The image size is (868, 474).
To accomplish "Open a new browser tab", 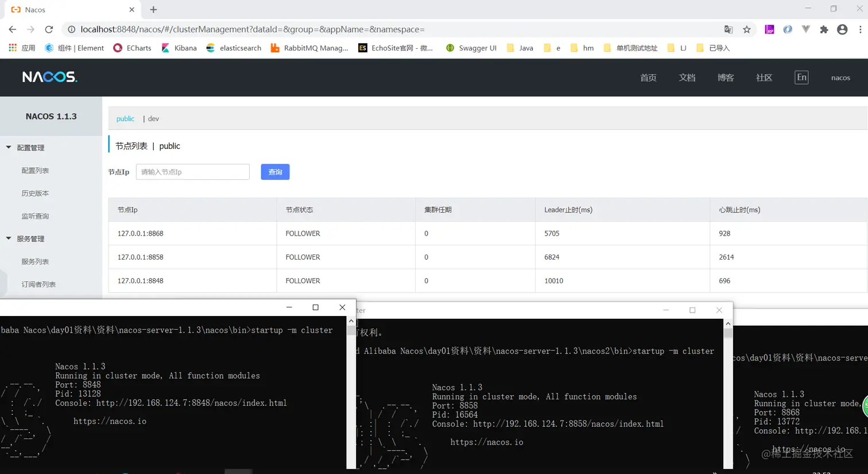I will [153, 10].
